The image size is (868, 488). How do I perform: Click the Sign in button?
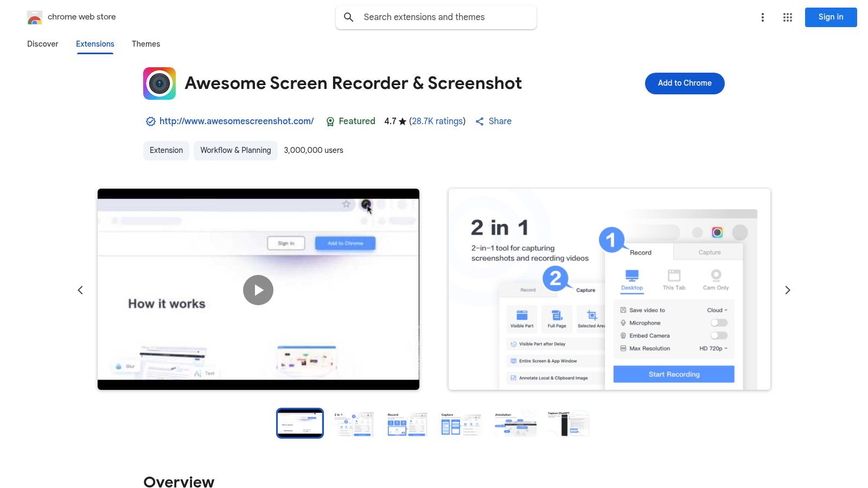(x=831, y=17)
